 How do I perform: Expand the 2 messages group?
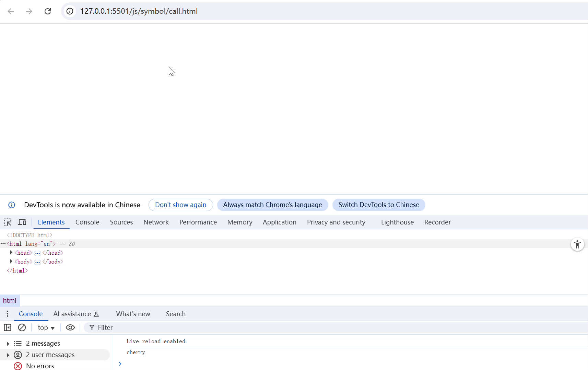pyautogui.click(x=8, y=344)
